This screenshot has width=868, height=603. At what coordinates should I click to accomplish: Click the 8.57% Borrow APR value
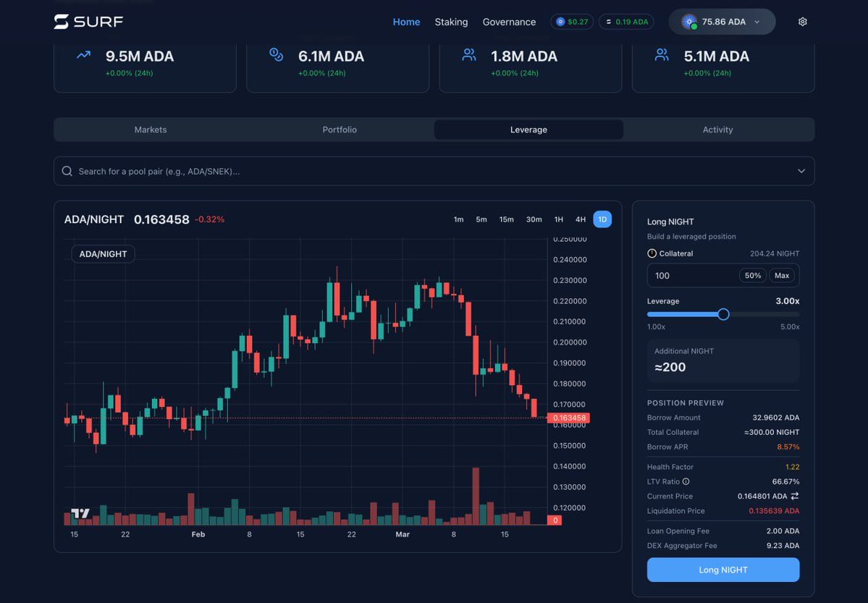pos(788,447)
